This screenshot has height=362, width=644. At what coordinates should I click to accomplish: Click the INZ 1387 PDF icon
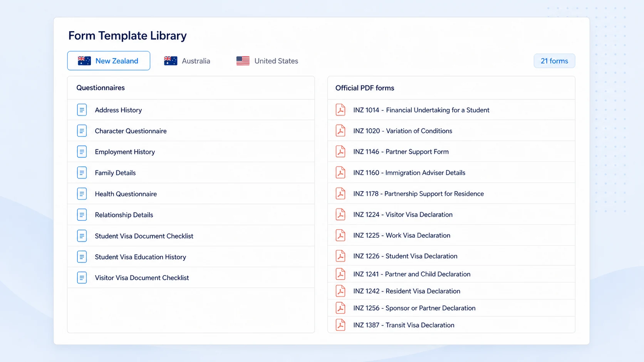(340, 325)
